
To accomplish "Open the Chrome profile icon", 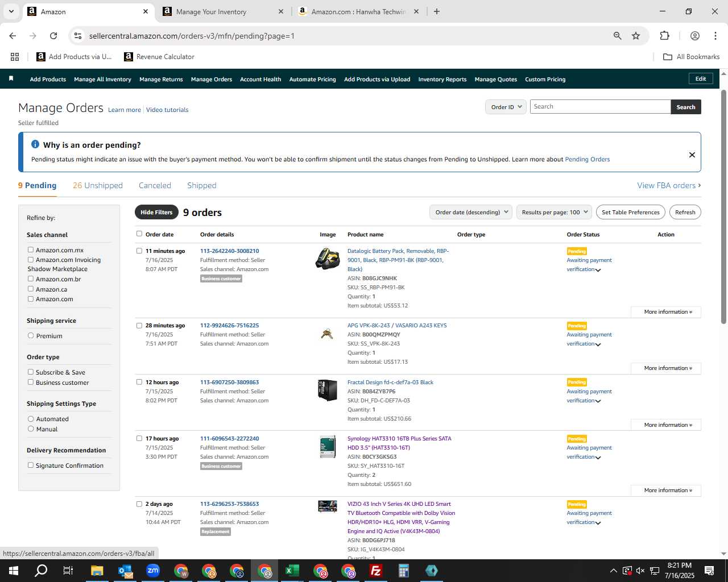I will [x=695, y=36].
